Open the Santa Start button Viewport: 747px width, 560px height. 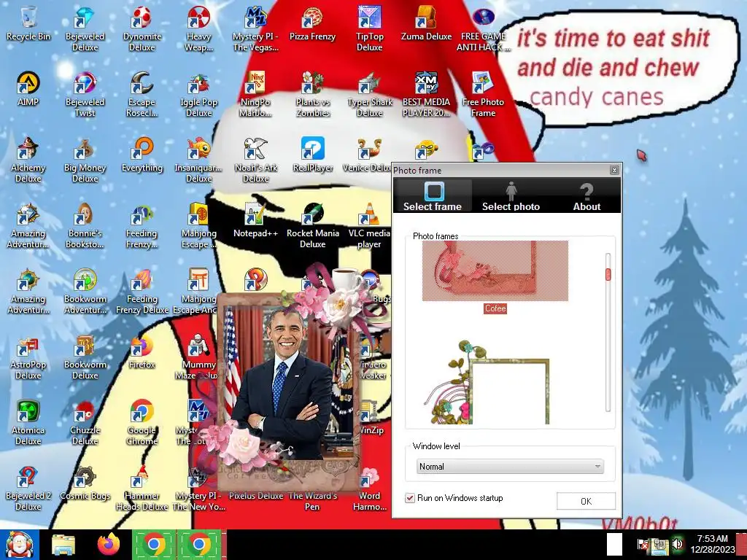point(19,545)
